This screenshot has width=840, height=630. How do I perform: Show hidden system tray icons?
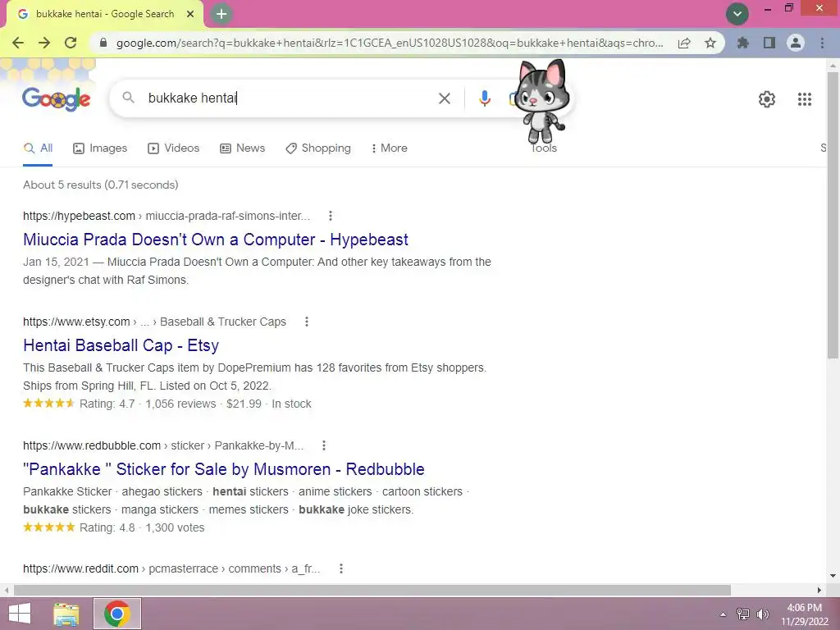tap(723, 614)
